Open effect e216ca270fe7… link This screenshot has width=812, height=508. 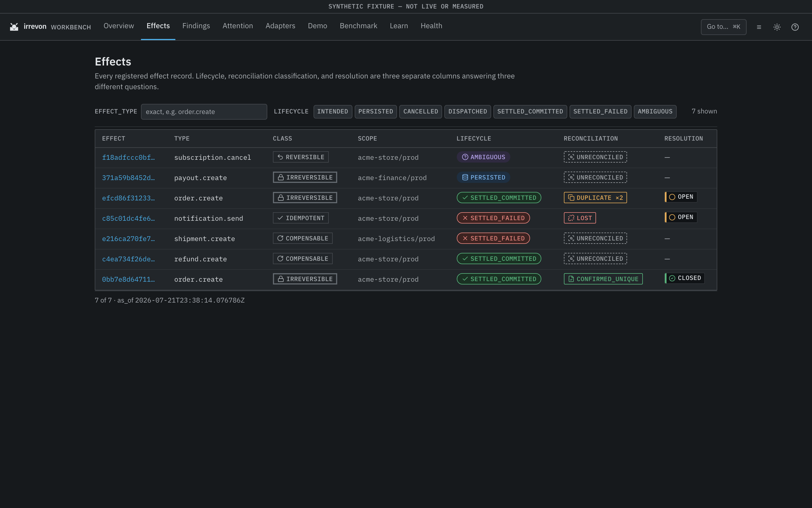[x=129, y=238]
